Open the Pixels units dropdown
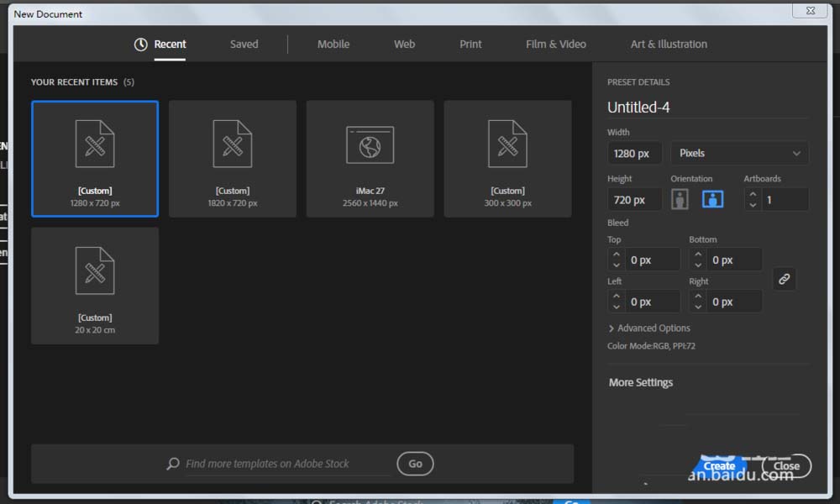The image size is (840, 504). click(739, 153)
